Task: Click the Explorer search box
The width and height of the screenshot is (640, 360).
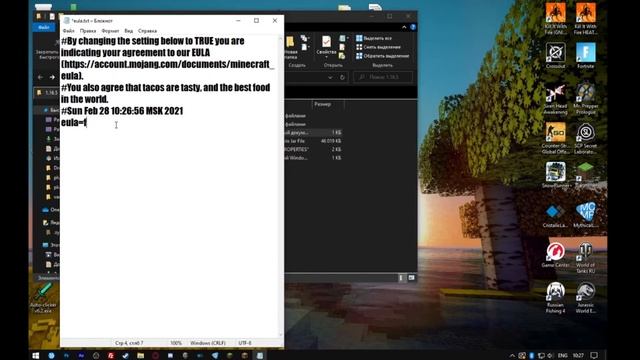Action: tap(383, 77)
